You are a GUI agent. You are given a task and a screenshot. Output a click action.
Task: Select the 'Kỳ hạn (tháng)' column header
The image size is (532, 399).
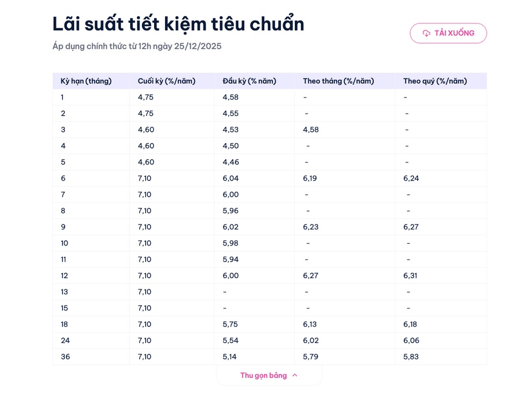pyautogui.click(x=86, y=81)
